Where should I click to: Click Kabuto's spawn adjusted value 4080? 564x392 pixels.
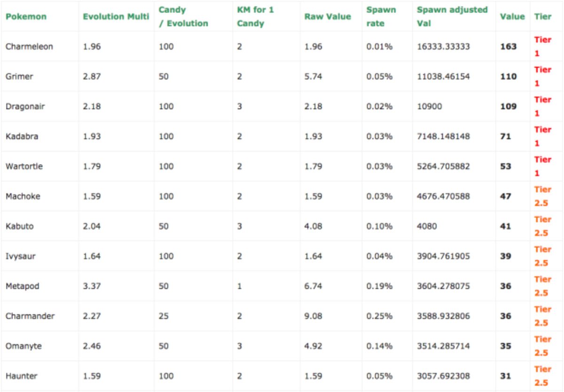pos(427,226)
